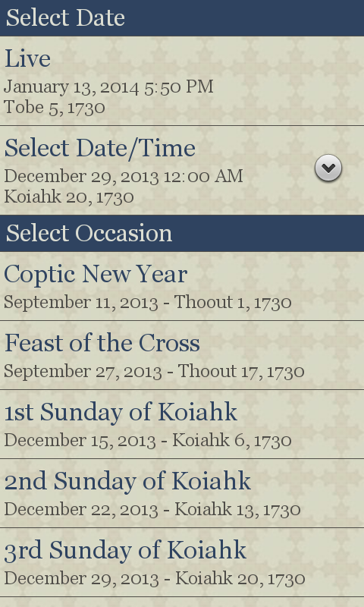Tap the January 13, 2014 5:50 PM line

click(x=108, y=86)
